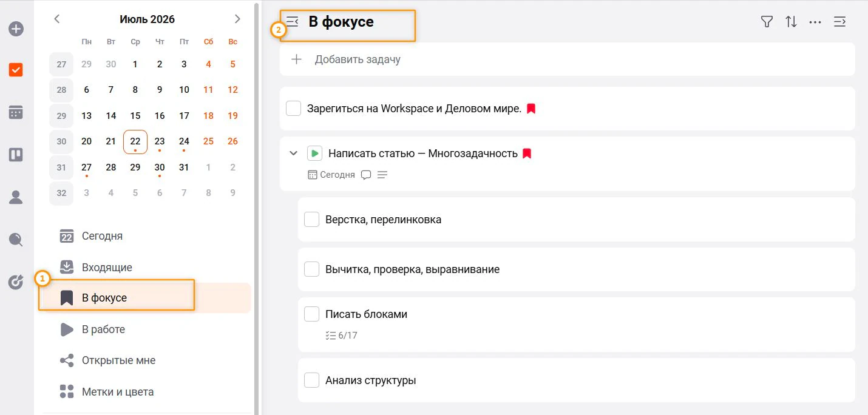
Task: Select July 22 in the calendar
Action: coord(135,141)
